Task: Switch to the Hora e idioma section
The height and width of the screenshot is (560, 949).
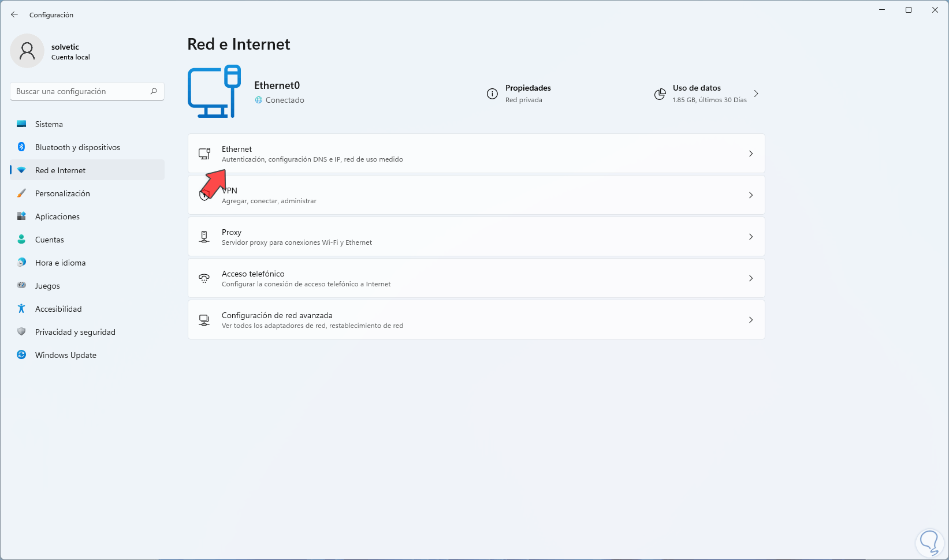Action: click(21, 262)
